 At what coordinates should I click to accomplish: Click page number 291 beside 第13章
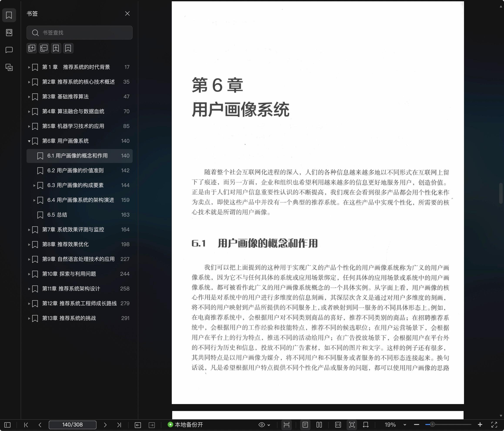125,318
